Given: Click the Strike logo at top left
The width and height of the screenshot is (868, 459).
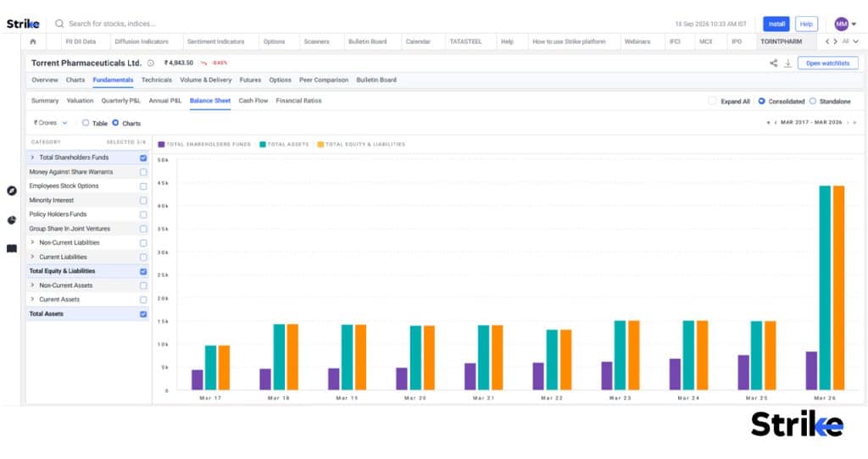Looking at the screenshot, I should (x=23, y=24).
